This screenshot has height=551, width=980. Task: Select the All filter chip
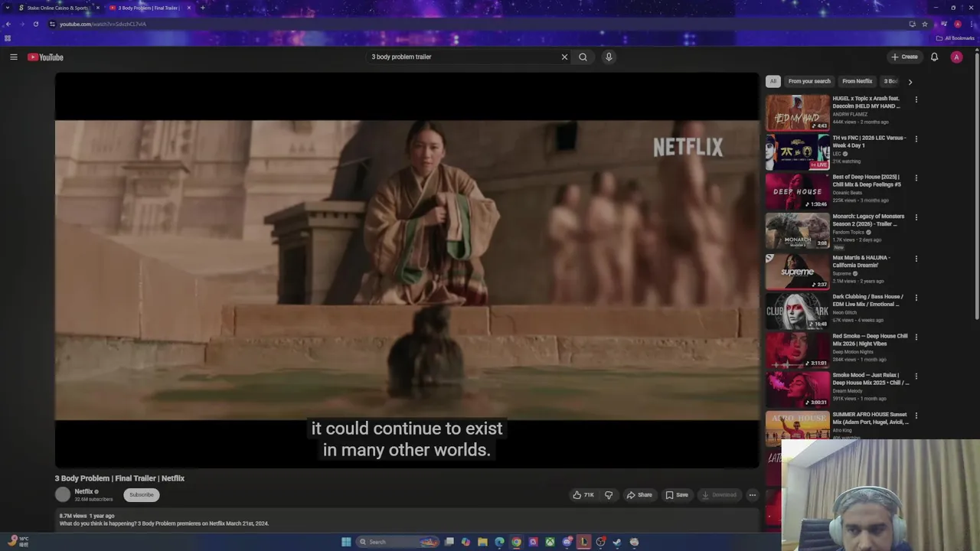773,81
